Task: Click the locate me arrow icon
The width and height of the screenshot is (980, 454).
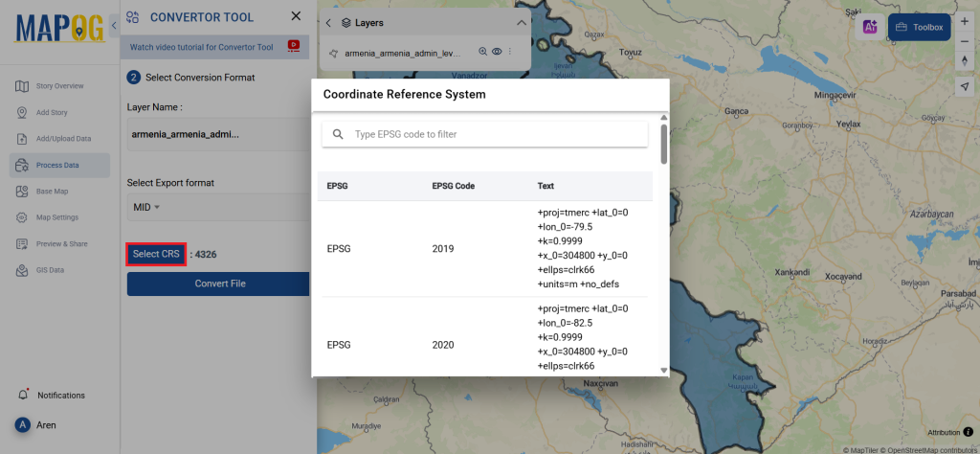Action: tap(965, 87)
